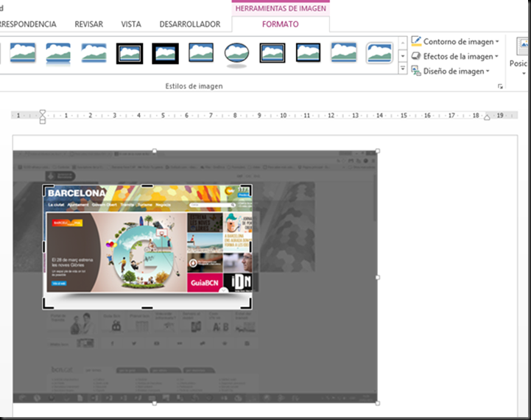531x420 pixels.
Task: Click the Contorno de imagen pencil icon
Action: [416, 41]
